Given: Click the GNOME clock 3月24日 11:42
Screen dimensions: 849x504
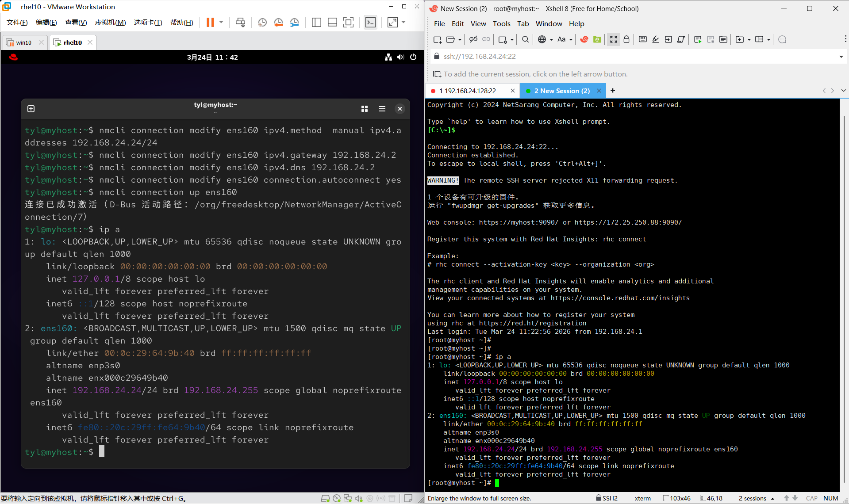Looking at the screenshot, I should click(x=212, y=57).
